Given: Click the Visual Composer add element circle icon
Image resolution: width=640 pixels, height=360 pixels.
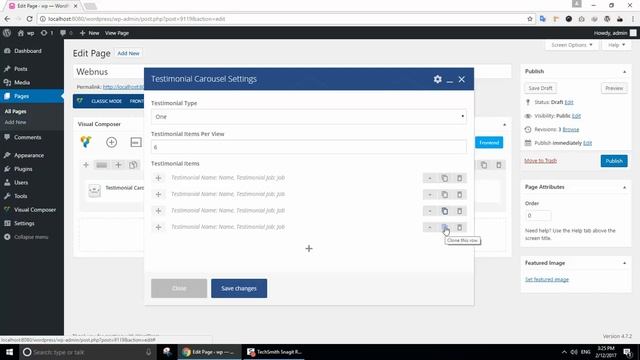Looking at the screenshot, I should point(111,142).
